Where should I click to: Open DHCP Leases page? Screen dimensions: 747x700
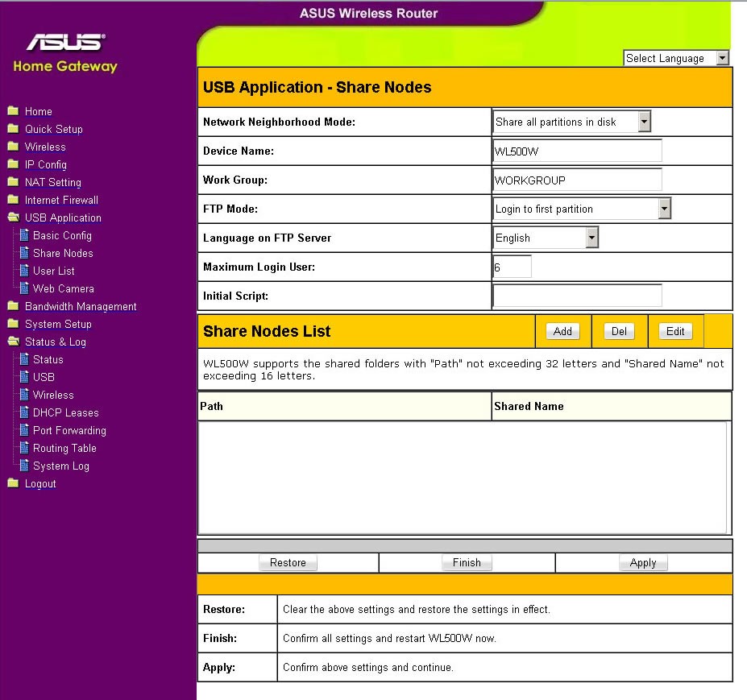click(x=66, y=412)
